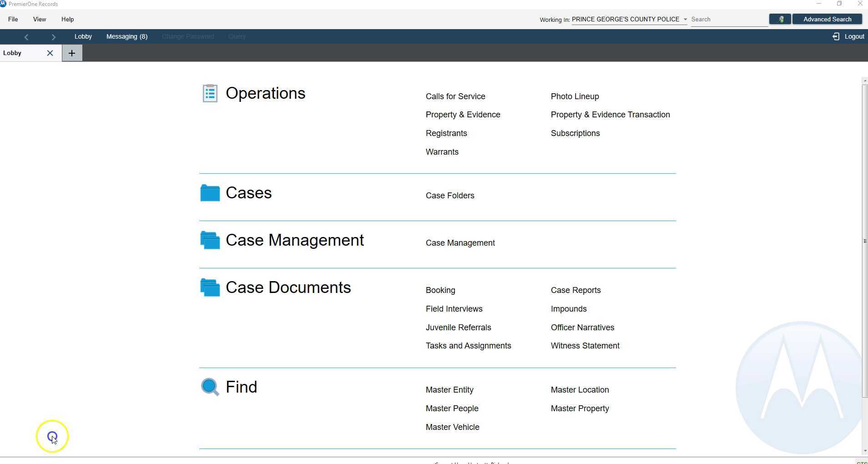Click the Find magnifying glass icon
Viewport: 868px width, 464px height.
(209, 387)
